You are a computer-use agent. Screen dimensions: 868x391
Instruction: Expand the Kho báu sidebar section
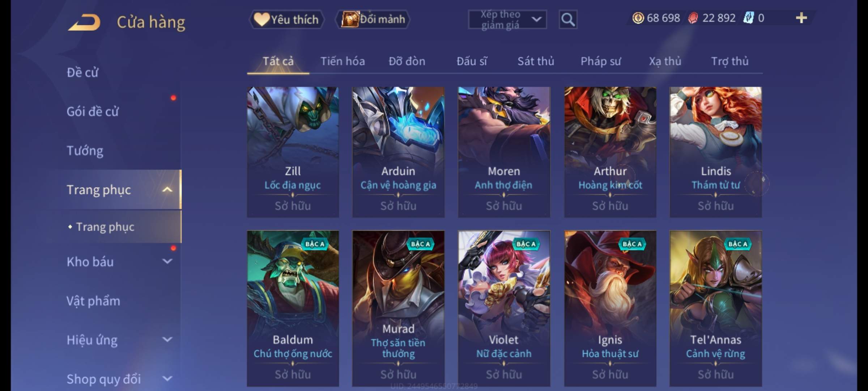tap(167, 261)
